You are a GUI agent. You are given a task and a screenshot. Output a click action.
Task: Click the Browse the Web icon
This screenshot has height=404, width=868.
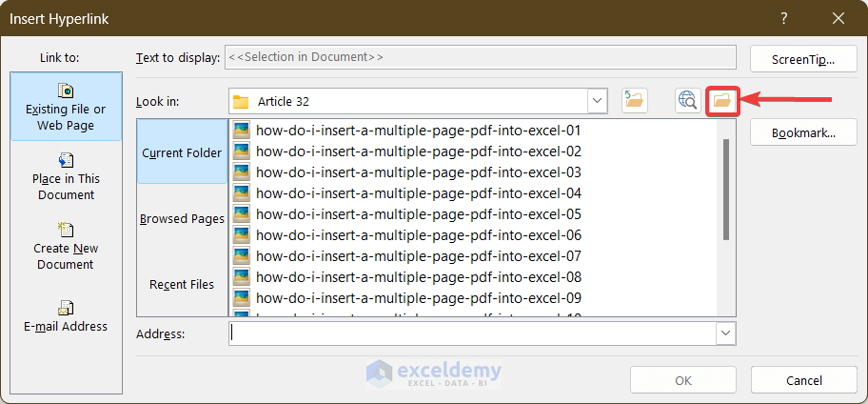[687, 100]
